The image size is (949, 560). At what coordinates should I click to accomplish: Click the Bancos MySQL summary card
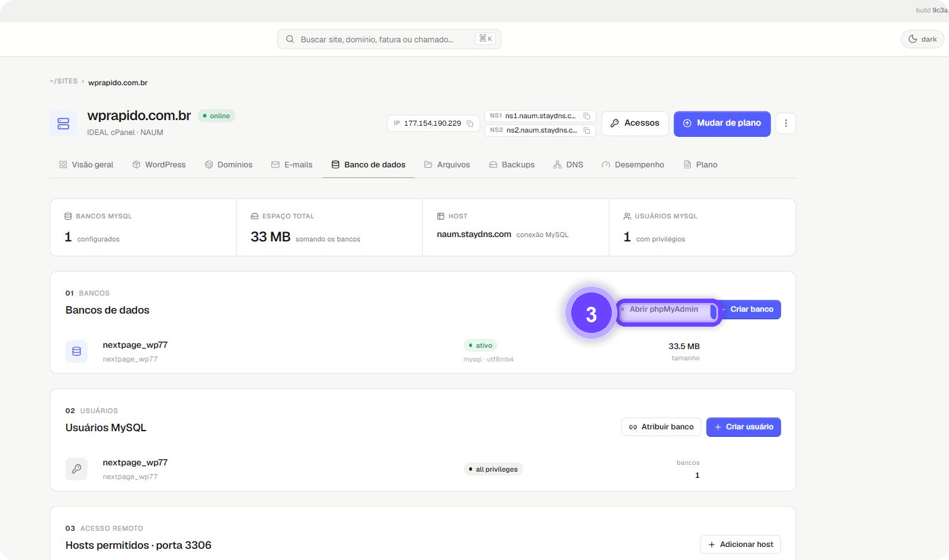(143, 227)
